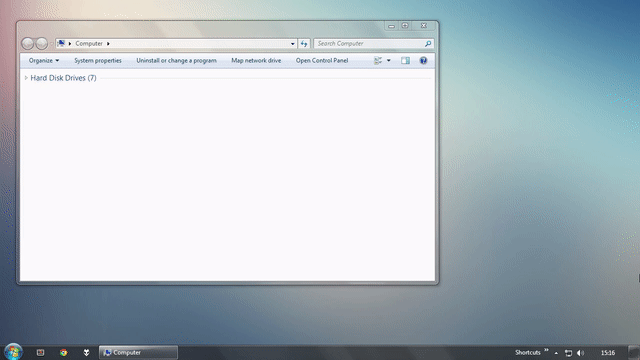Click the Hard Disk Drives (7) header

click(63, 78)
